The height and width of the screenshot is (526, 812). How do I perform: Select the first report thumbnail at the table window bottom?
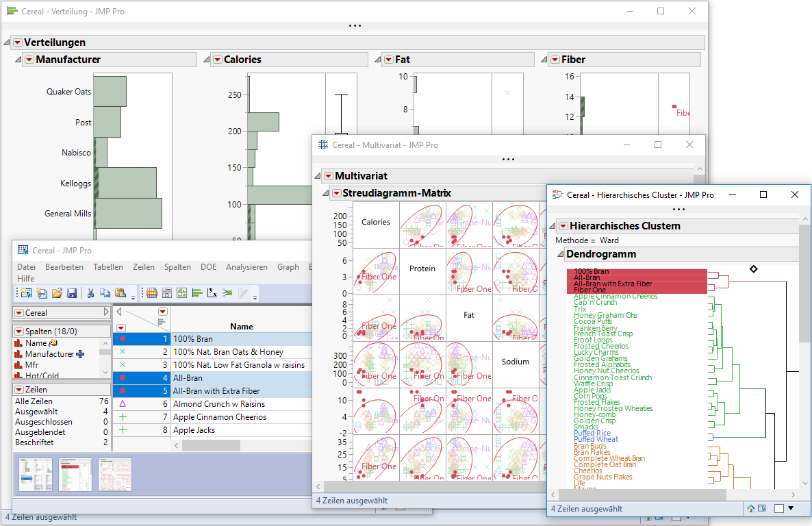point(36,474)
